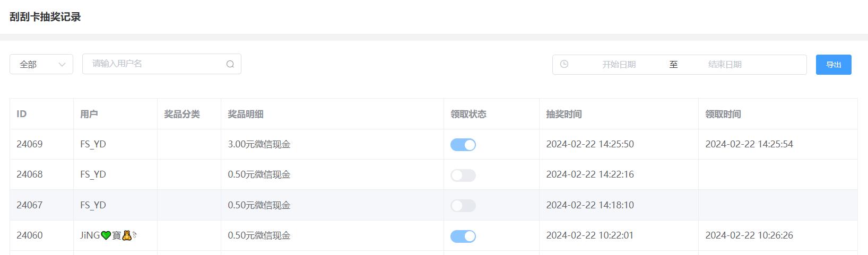Viewport: 868px width, 255px height.
Task: Click the clock icon in date range
Action: (x=564, y=64)
